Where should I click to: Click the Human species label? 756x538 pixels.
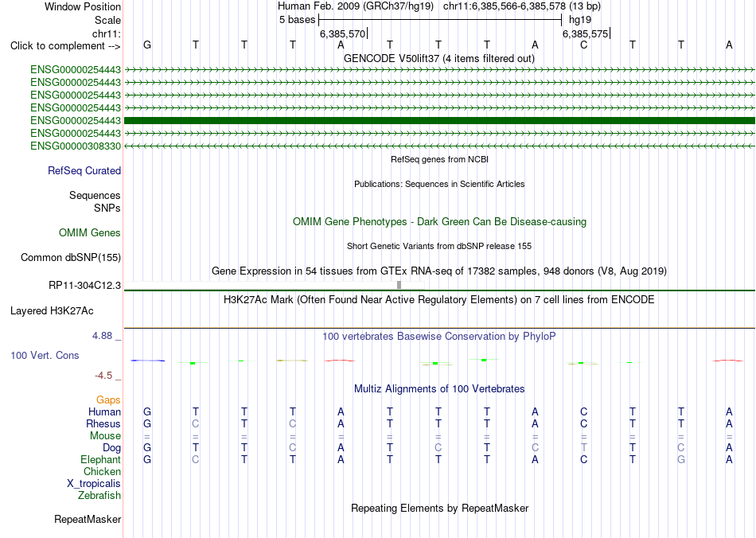[104, 411]
